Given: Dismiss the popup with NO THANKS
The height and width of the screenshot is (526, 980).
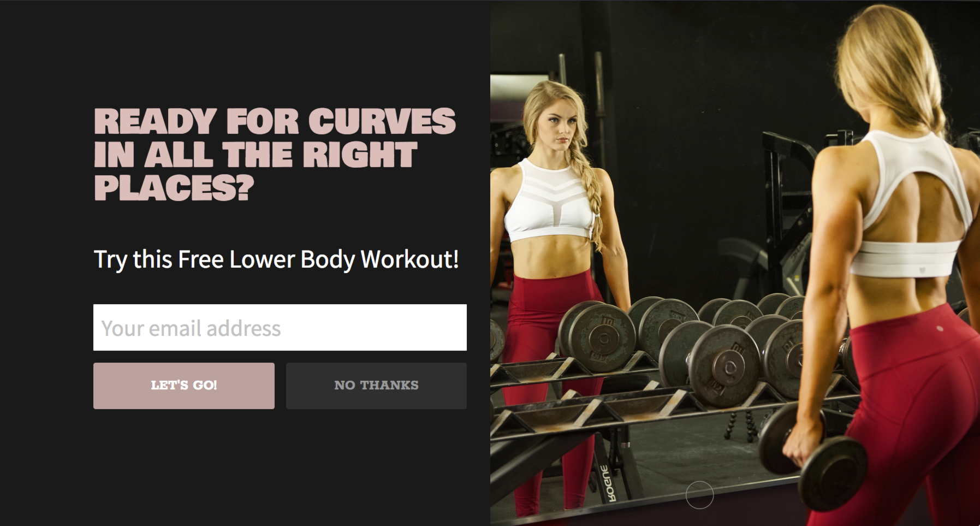Looking at the screenshot, I should click(376, 386).
